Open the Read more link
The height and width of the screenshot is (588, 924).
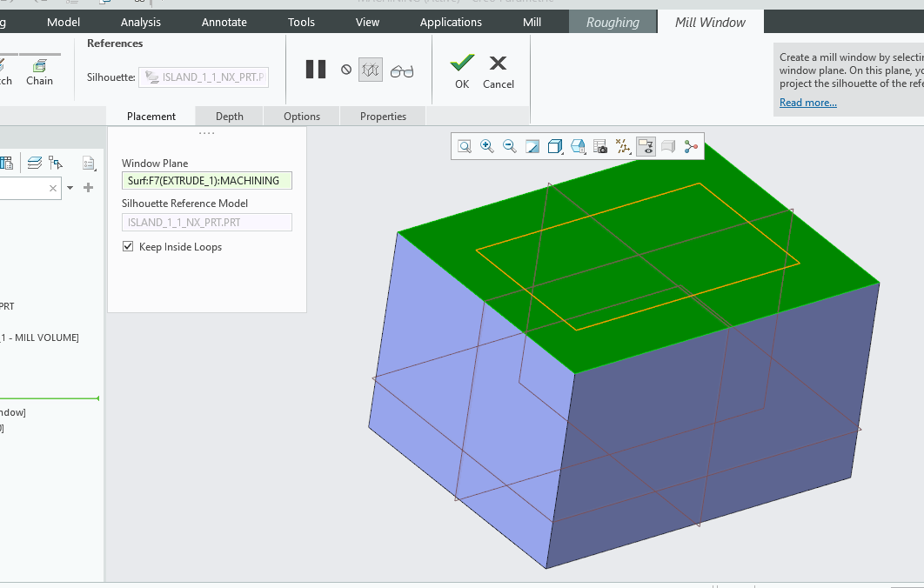pyautogui.click(x=808, y=103)
